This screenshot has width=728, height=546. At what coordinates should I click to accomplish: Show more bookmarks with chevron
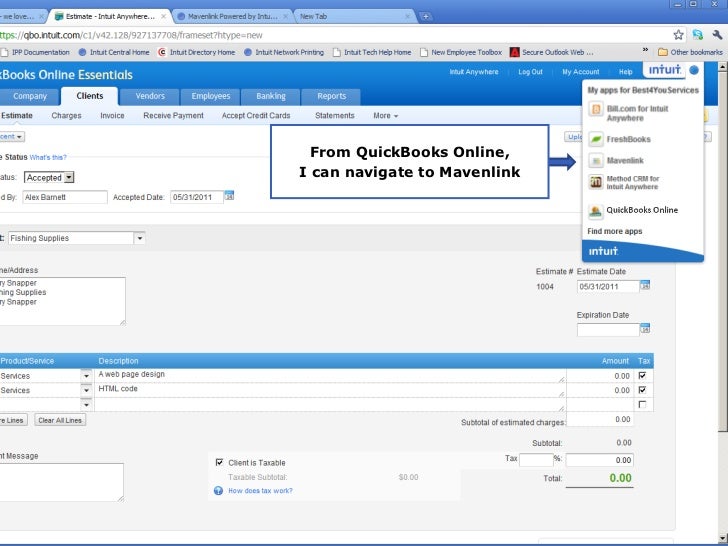click(x=645, y=50)
